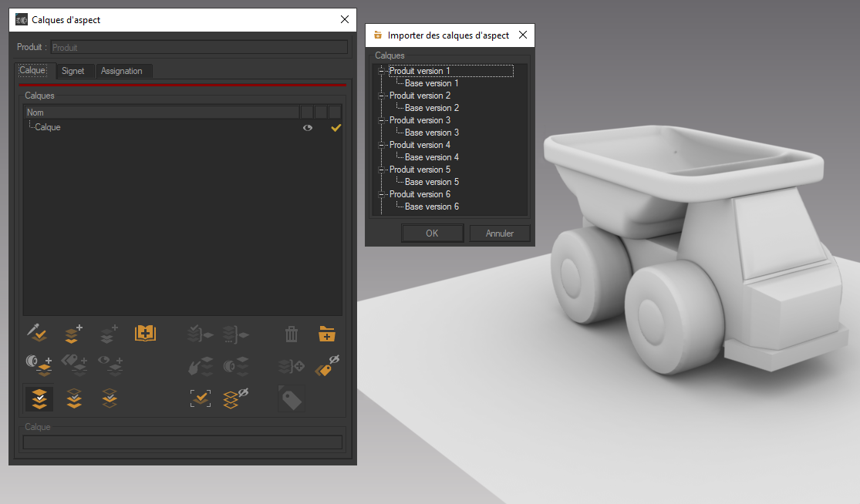Toggle visibility of the Calque layer
The image size is (860, 504).
tap(307, 127)
